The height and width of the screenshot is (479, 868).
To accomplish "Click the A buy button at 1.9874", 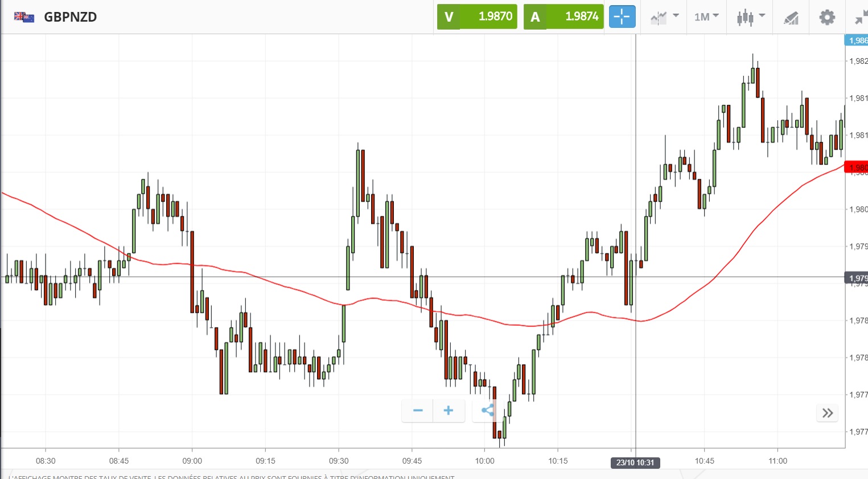I will click(563, 17).
